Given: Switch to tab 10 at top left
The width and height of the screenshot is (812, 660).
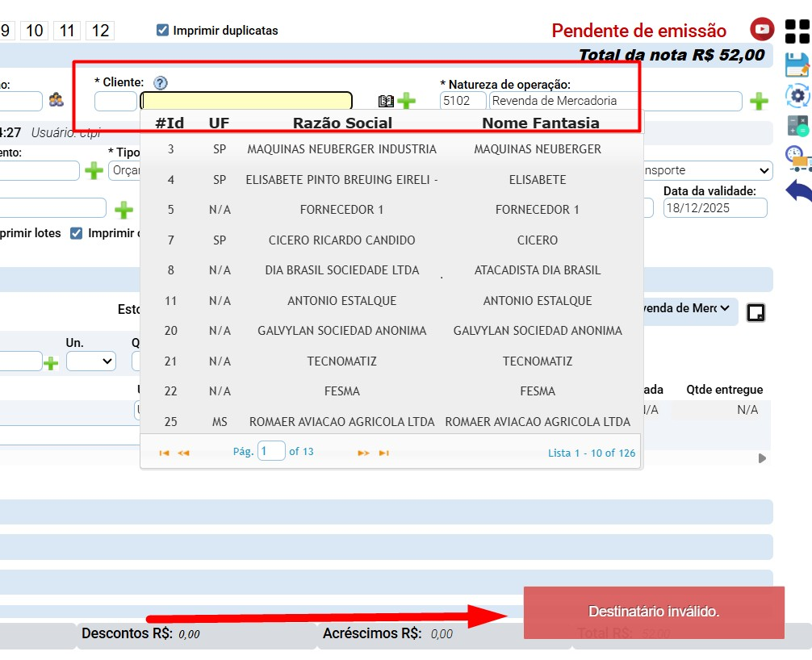Looking at the screenshot, I should [x=34, y=29].
